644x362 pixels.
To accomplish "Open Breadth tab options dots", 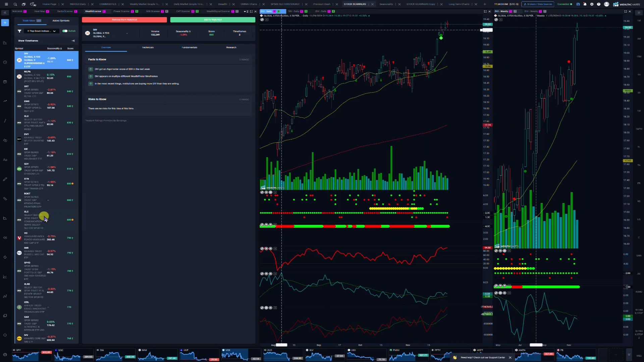I will click(230, 4).
